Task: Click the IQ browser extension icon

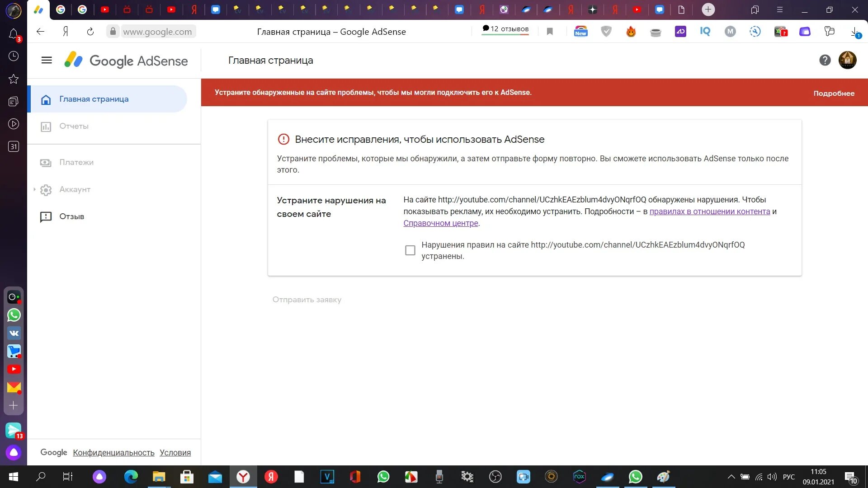Action: (705, 31)
